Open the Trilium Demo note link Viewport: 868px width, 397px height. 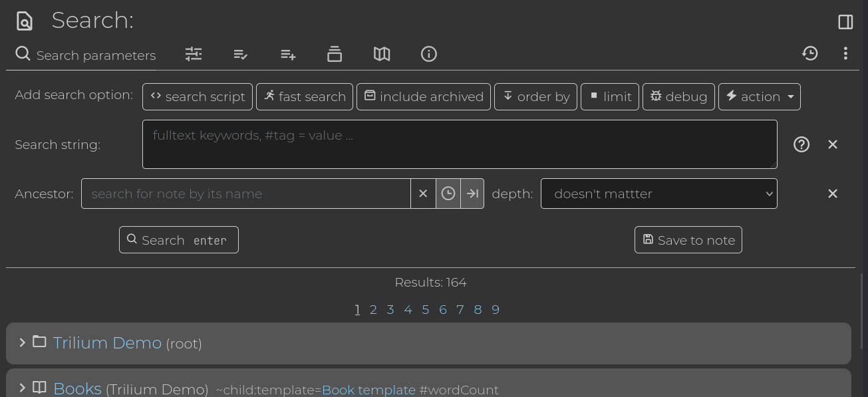pyautogui.click(x=107, y=343)
